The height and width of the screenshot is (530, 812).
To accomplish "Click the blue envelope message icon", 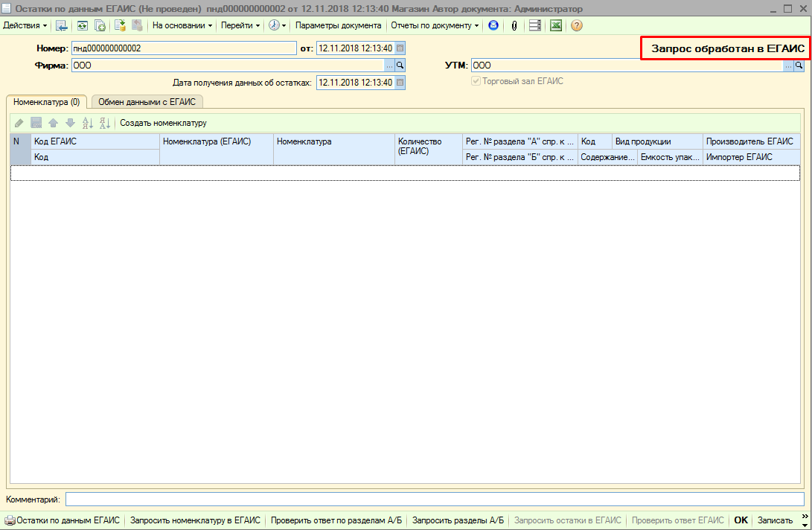I will coord(493,25).
